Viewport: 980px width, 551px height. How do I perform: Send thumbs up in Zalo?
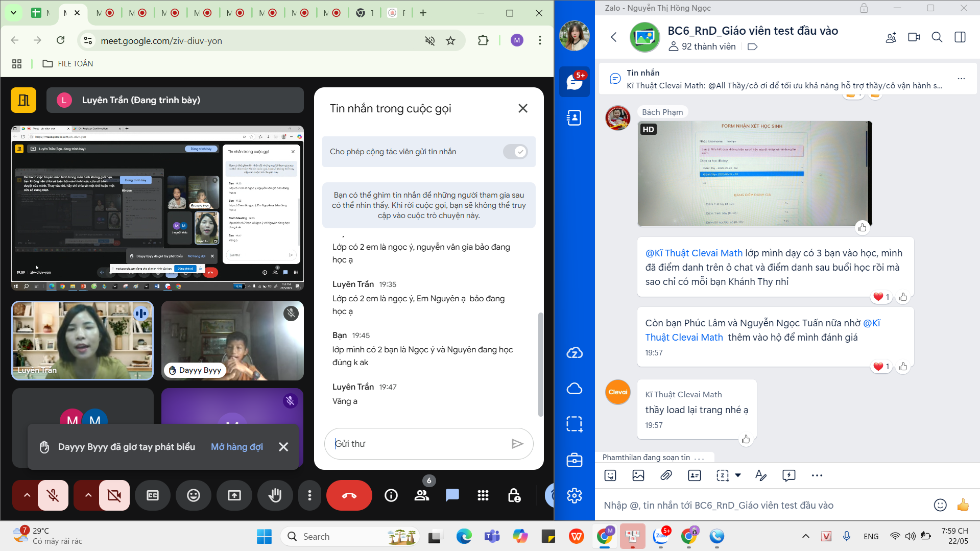click(963, 505)
